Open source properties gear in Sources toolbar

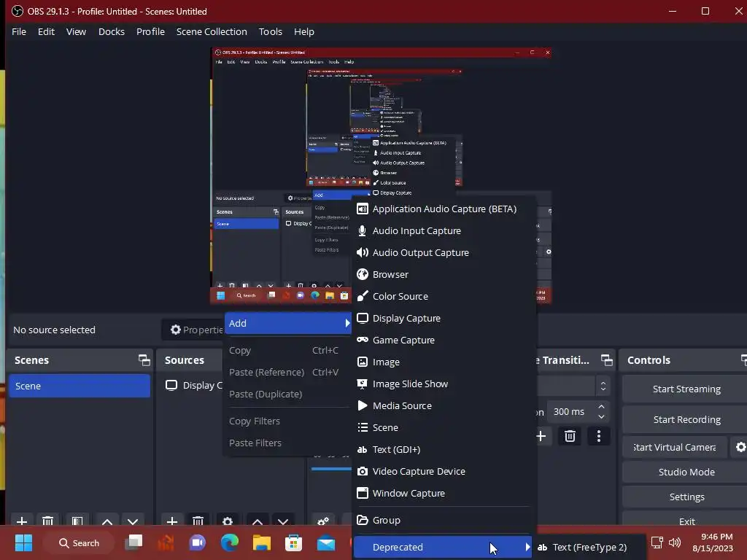click(x=228, y=521)
